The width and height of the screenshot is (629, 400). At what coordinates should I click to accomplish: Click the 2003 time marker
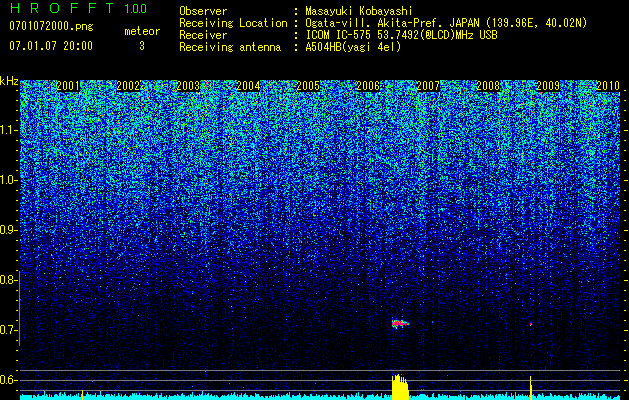coord(188,86)
